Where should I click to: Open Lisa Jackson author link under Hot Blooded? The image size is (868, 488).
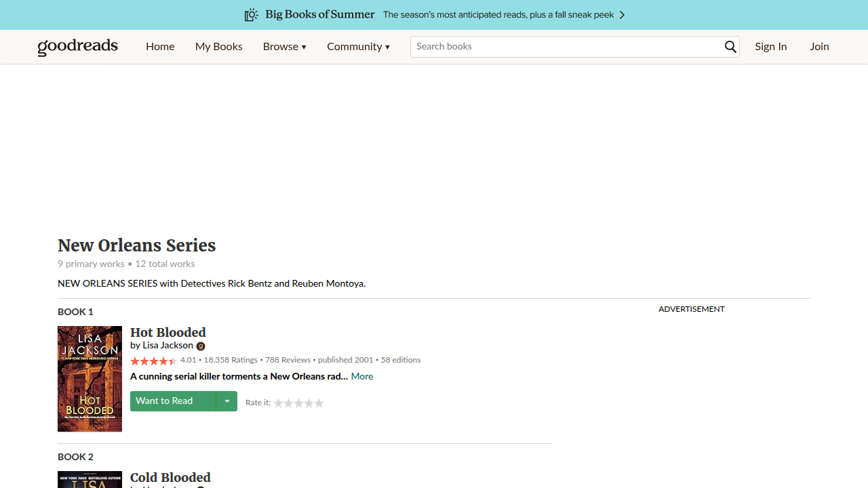click(x=167, y=346)
